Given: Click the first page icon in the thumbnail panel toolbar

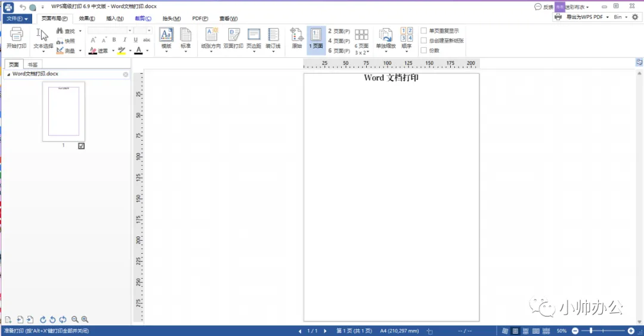Looking at the screenshot, I should click(8, 319).
